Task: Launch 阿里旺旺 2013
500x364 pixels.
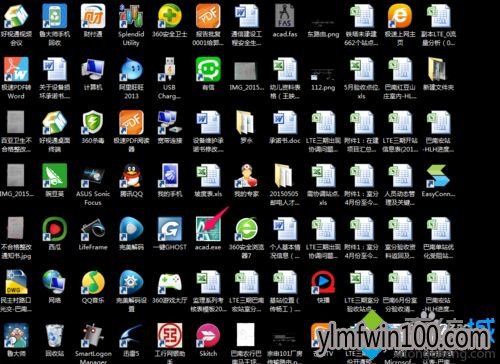Action: [x=131, y=78]
